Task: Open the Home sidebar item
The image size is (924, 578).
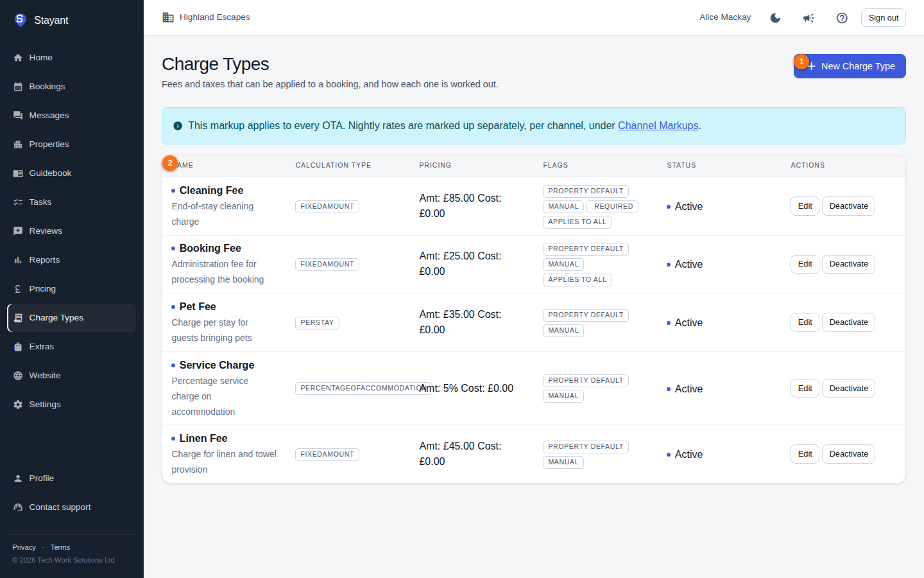Action: tap(71, 58)
